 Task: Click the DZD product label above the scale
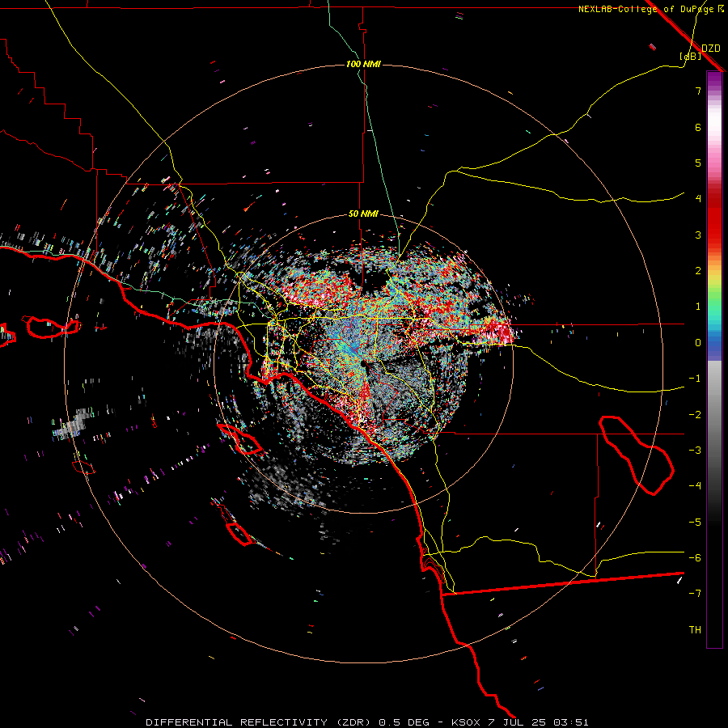(x=711, y=49)
